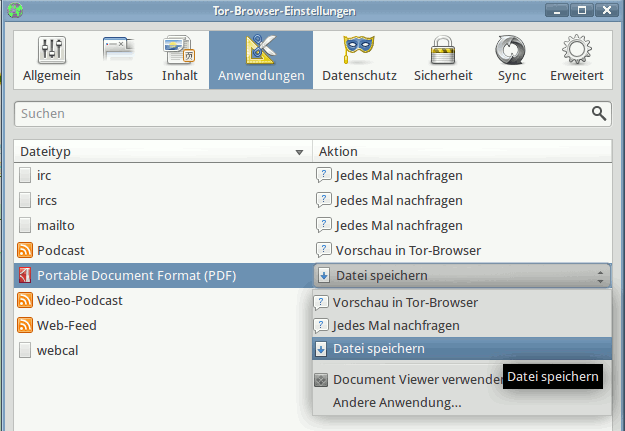This screenshot has width=625, height=431.
Task: Choose Document Viewer verwenden from the menu
Action: [x=408, y=380]
